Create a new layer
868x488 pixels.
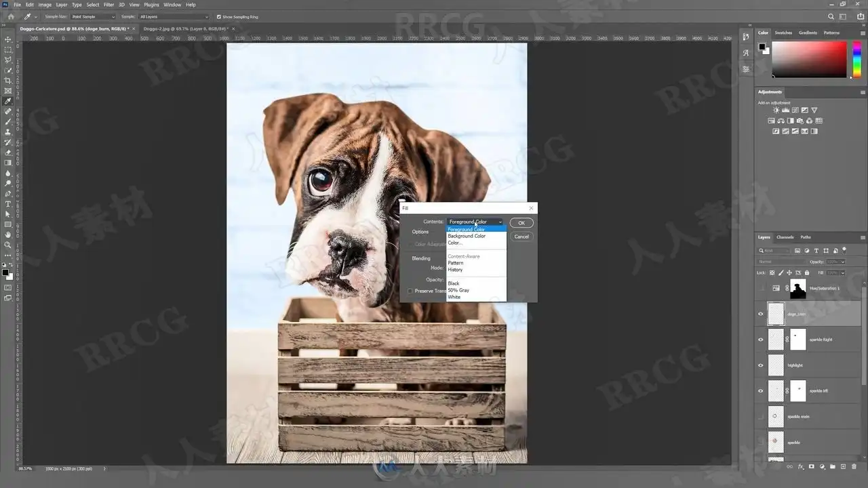[x=844, y=466]
